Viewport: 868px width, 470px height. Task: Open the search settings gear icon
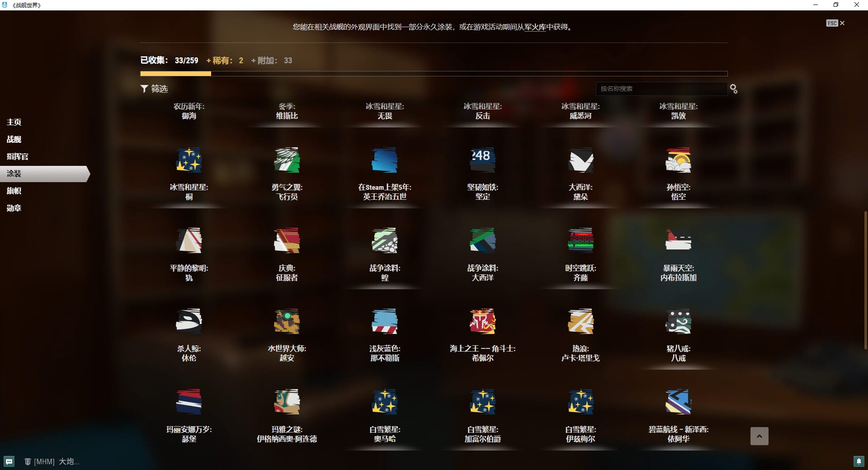point(733,89)
